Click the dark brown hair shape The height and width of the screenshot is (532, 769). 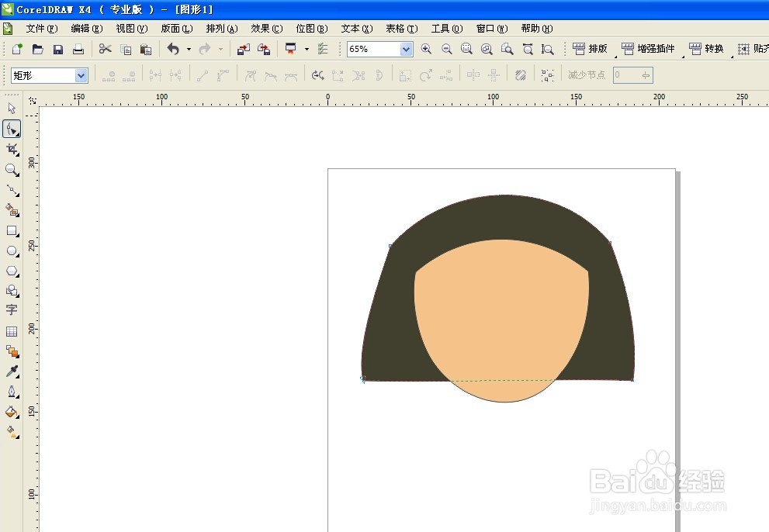click(x=501, y=218)
